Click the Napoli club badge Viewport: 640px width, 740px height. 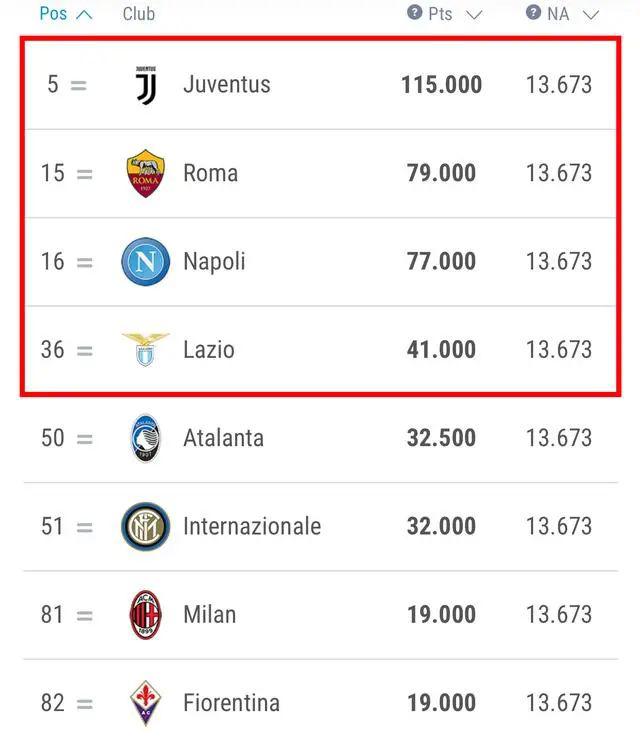(x=146, y=261)
